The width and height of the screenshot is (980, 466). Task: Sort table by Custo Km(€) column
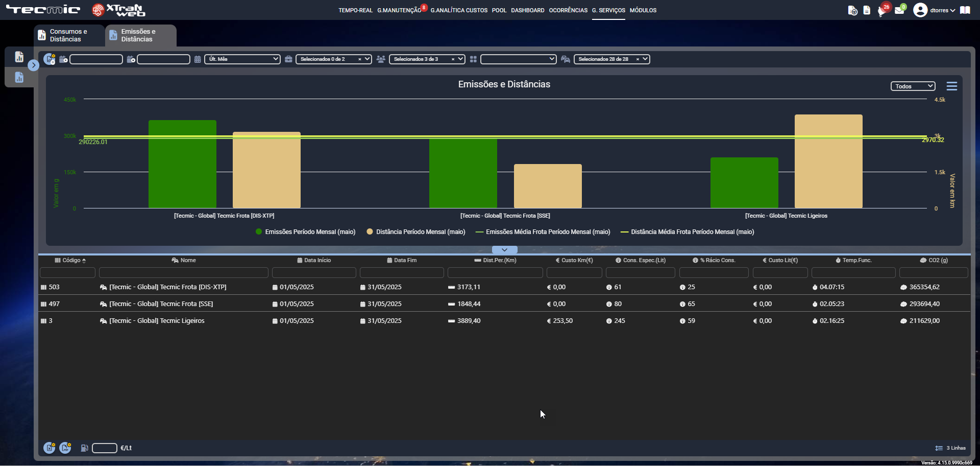pyautogui.click(x=574, y=261)
